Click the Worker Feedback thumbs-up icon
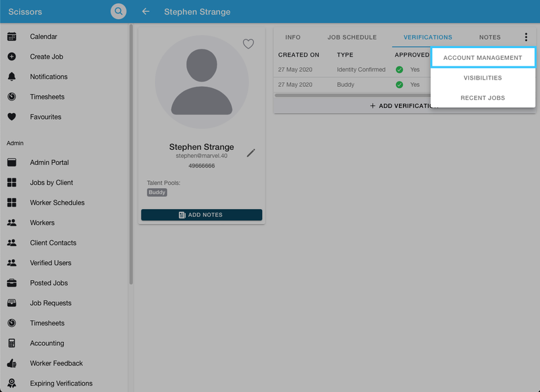The height and width of the screenshot is (392, 540). [x=12, y=363]
